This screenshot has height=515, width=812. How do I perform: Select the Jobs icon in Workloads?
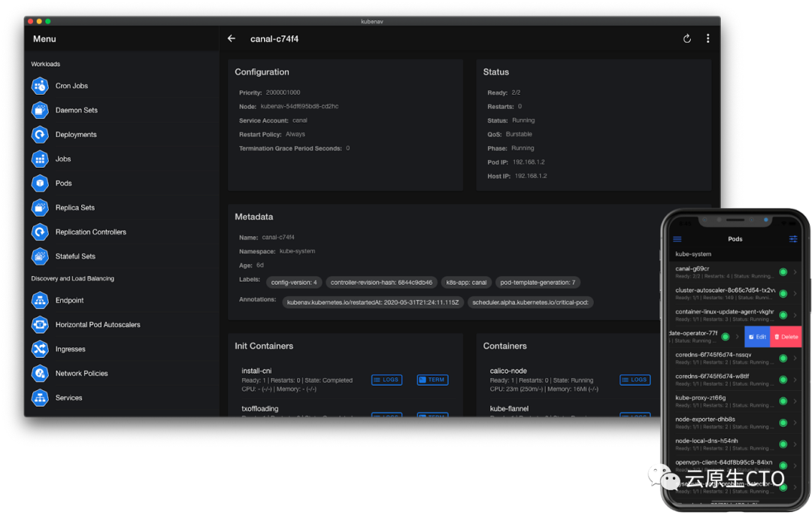point(40,159)
